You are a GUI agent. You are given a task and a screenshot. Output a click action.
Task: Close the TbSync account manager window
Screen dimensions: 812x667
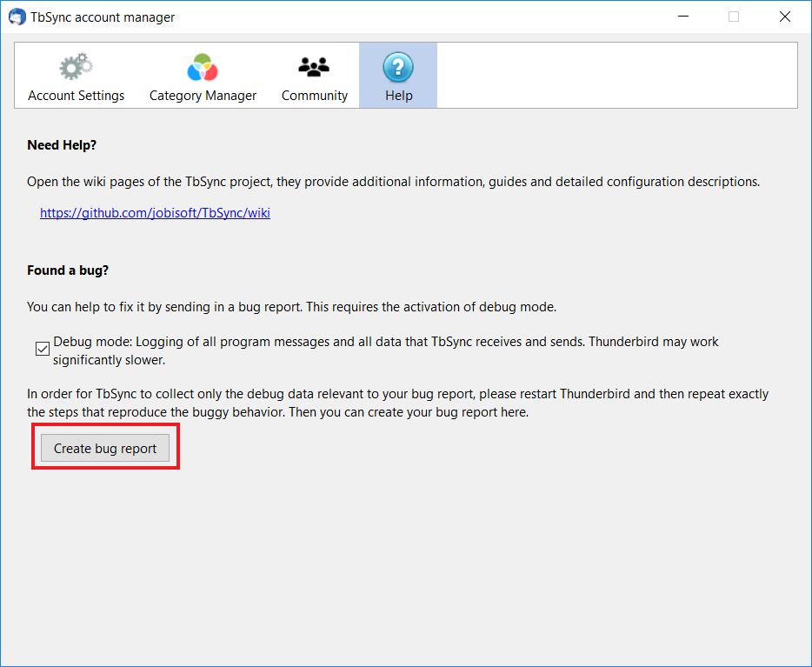[x=784, y=17]
